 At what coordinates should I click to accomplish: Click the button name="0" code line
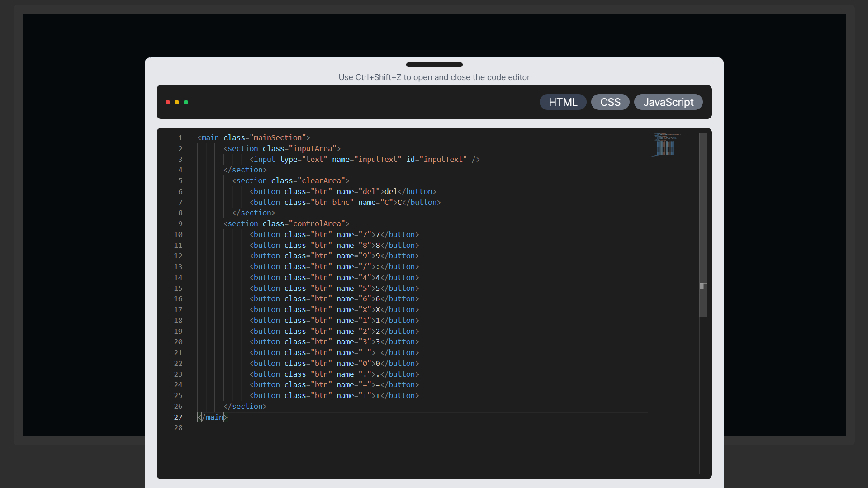coord(334,363)
